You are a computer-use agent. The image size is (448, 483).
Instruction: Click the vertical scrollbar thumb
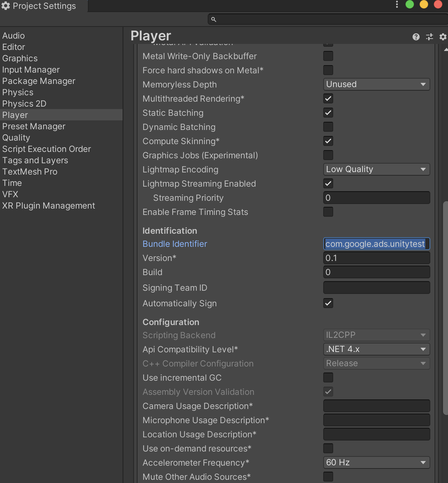[445, 308]
